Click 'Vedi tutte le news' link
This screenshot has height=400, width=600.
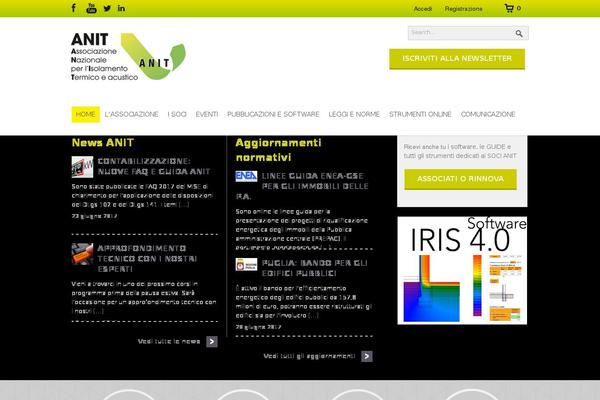click(169, 341)
